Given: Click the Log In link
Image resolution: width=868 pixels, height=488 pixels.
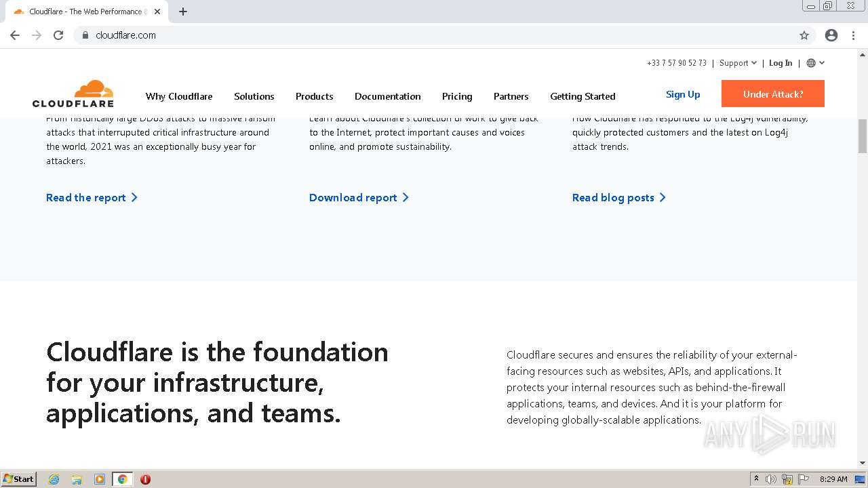Looking at the screenshot, I should click(781, 63).
